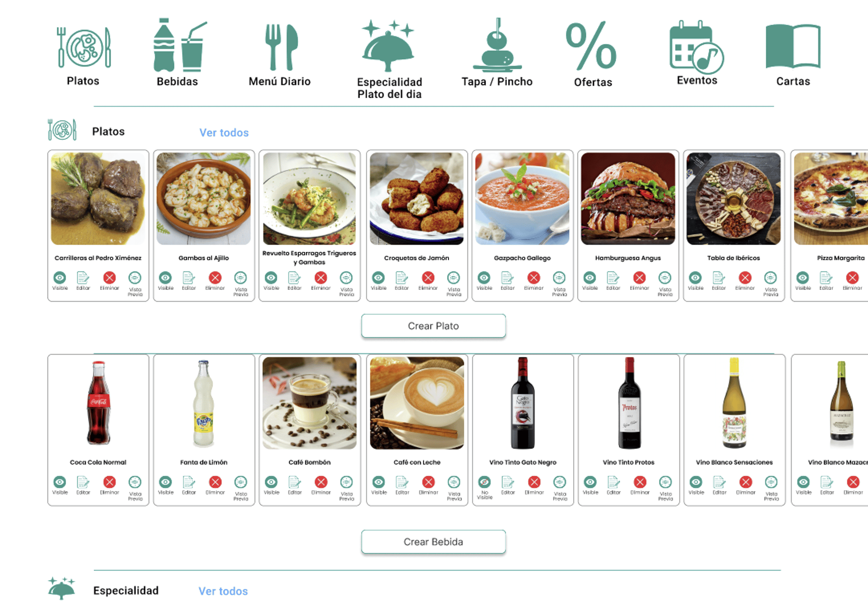The image size is (868, 606).
Task: Select the Tapa / Pincho icon
Action: (497, 46)
